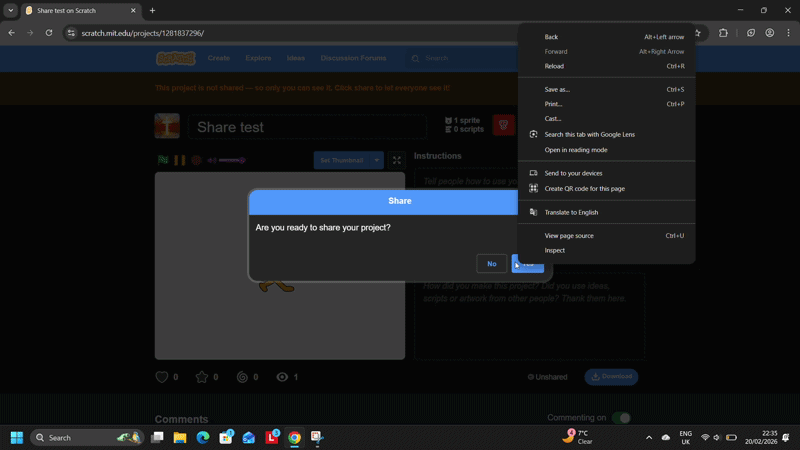Open Microsoft Edge from the taskbar
The image size is (800, 450).
[x=203, y=437]
